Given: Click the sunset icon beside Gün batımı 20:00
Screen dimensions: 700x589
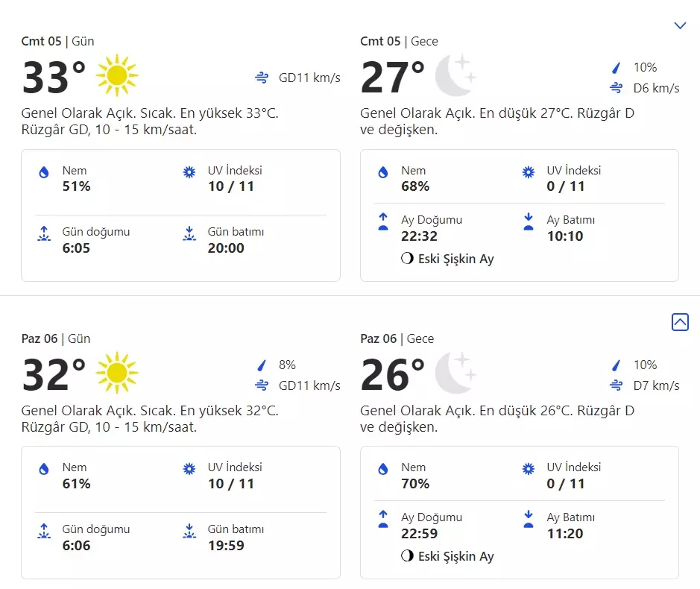Looking at the screenshot, I should tap(189, 233).
